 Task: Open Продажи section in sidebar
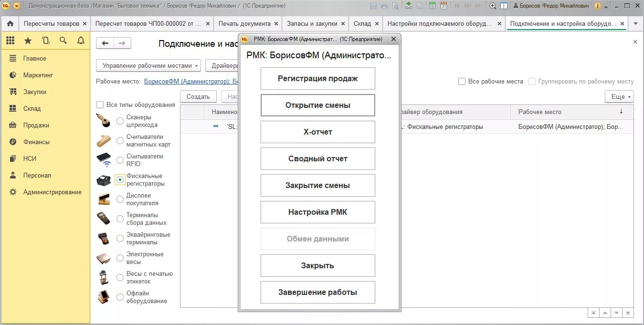tap(36, 125)
